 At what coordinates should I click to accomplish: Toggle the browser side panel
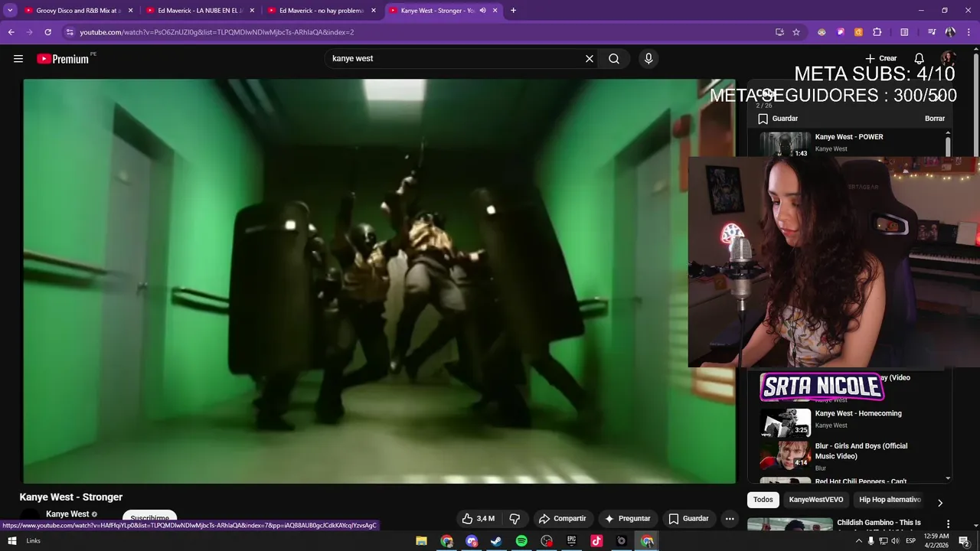point(904,32)
